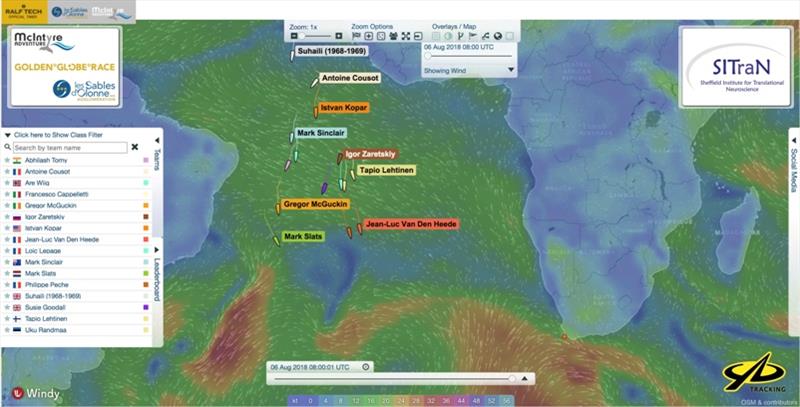Click the purple boat marker on map
Viewport: 800px width, 407px height.
(x=324, y=188)
